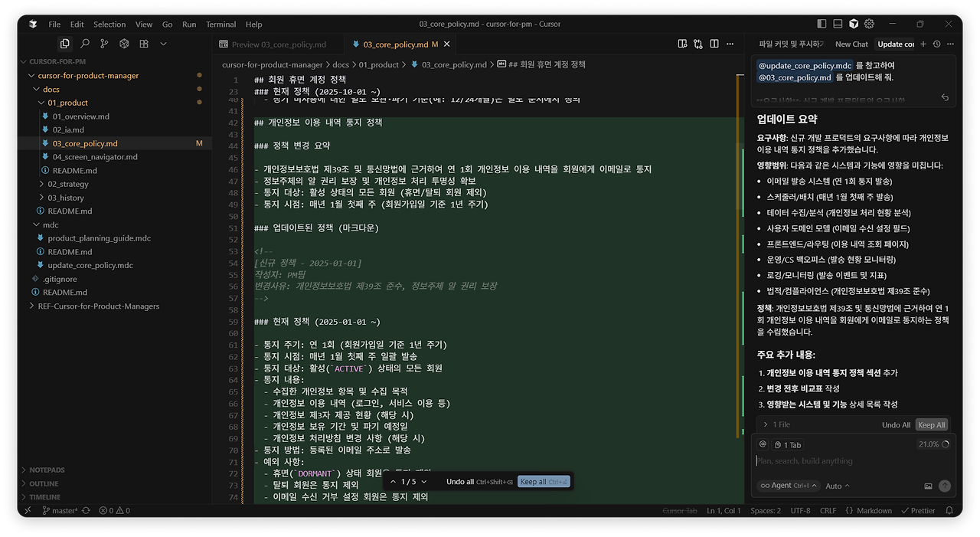Screen dimensions: 980x537
Task: Show chat history clock icon
Action: click(x=936, y=44)
